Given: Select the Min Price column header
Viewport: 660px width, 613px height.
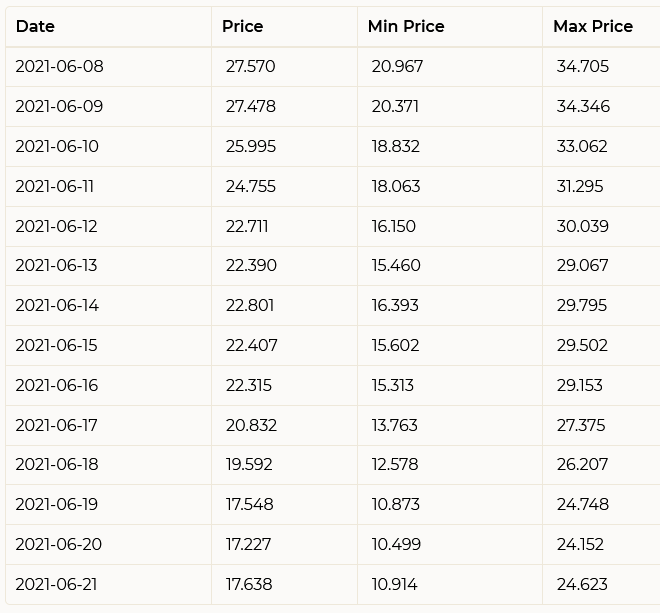Looking at the screenshot, I should pos(406,27).
